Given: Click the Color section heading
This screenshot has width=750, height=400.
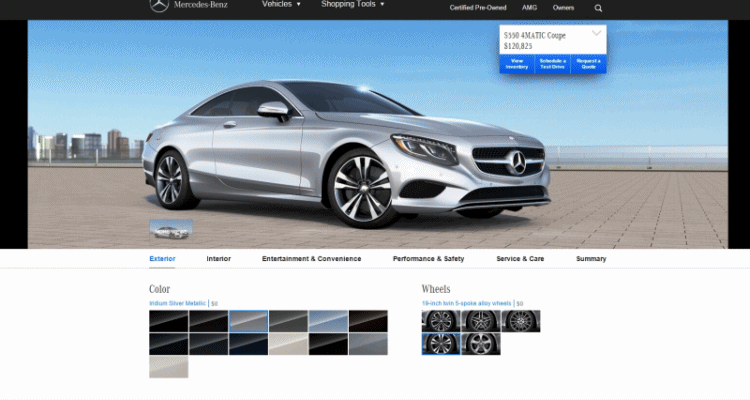Looking at the screenshot, I should 159,289.
